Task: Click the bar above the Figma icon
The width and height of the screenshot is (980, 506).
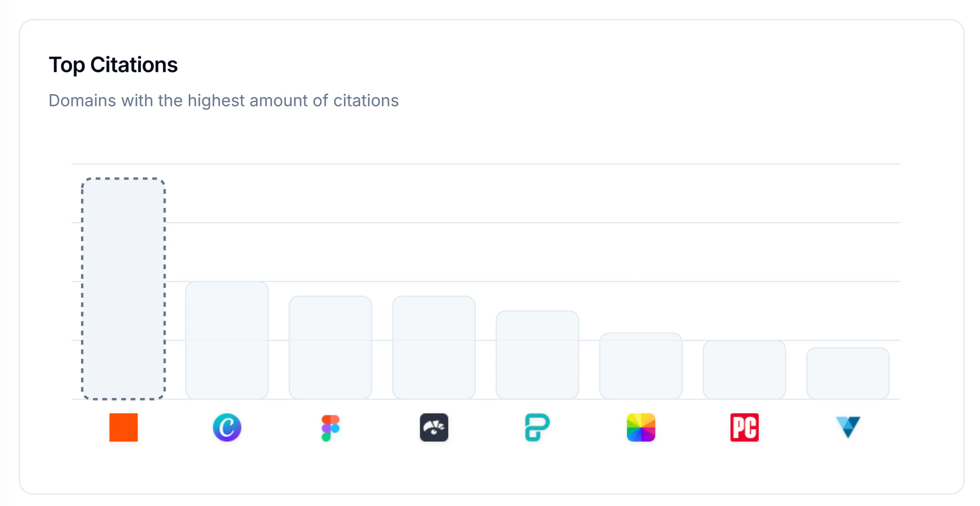Action: (330, 348)
